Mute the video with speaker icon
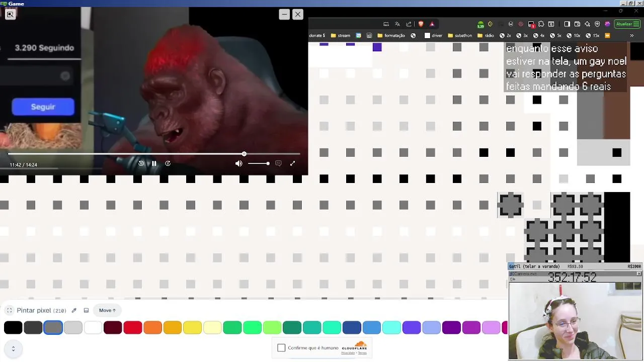 [238, 163]
